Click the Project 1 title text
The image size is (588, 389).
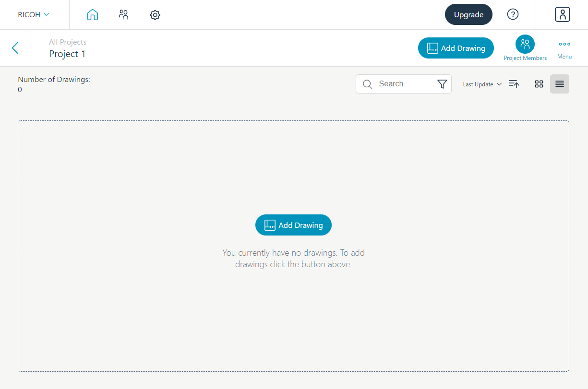[67, 54]
